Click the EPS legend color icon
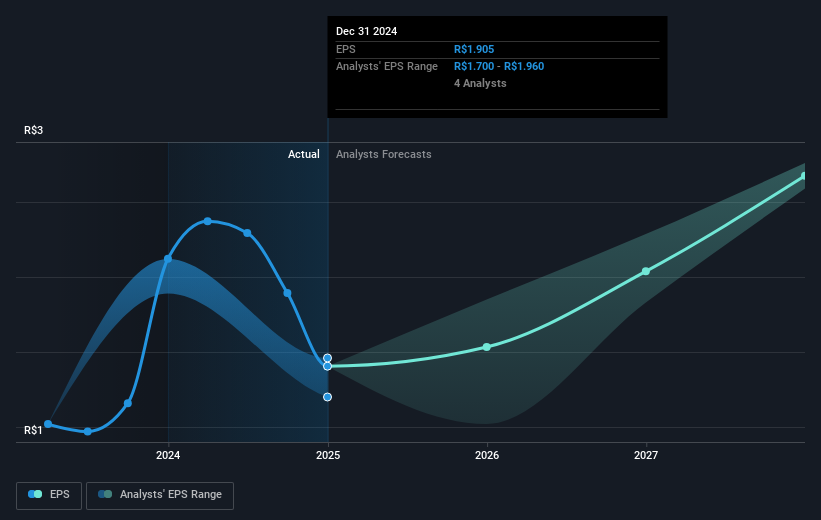The image size is (821, 520). click(35, 494)
